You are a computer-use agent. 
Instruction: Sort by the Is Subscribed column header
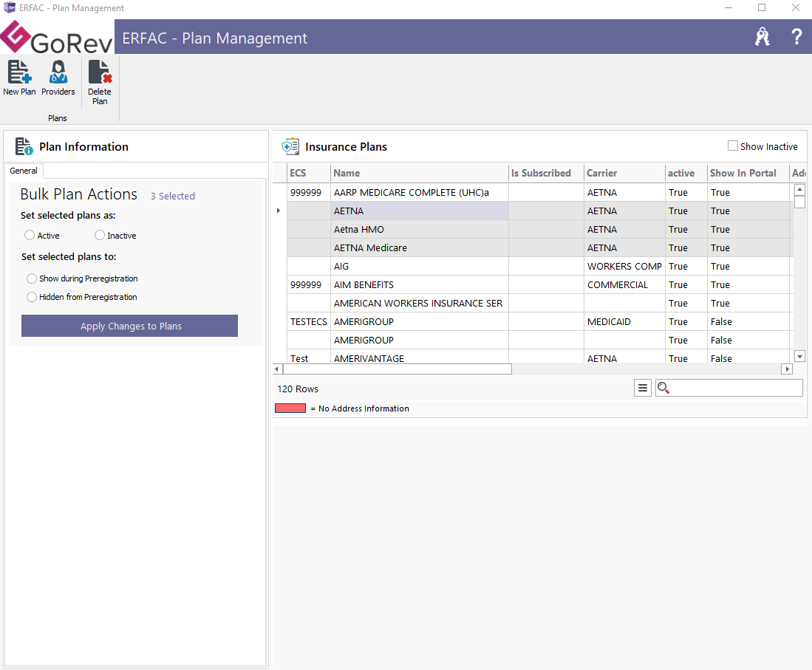[546, 173]
